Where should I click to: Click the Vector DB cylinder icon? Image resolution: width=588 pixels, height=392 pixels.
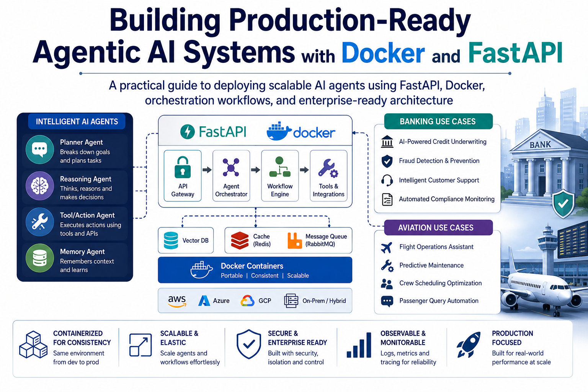(171, 240)
